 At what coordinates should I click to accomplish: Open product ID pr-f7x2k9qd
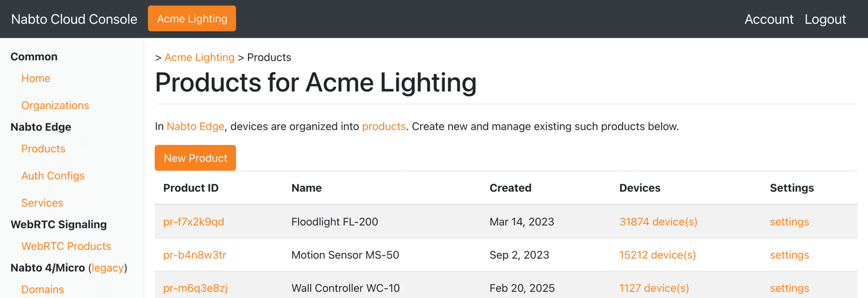[194, 222]
